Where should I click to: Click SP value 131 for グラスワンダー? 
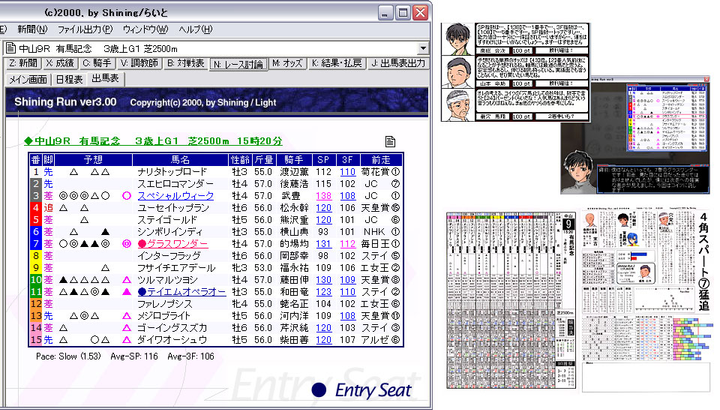pos(323,244)
